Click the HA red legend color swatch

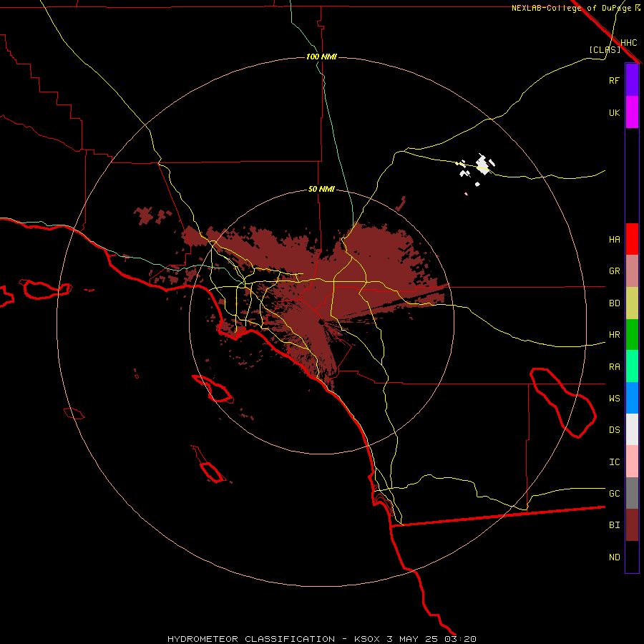point(632,239)
